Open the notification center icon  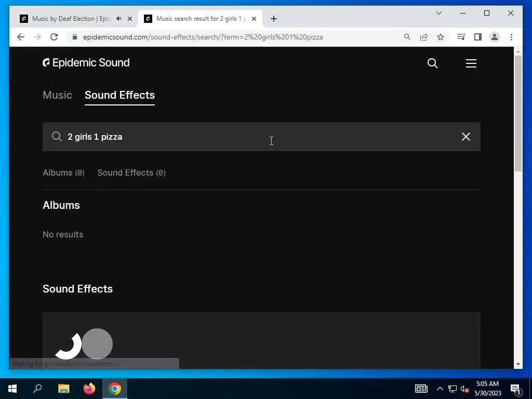coord(515,389)
